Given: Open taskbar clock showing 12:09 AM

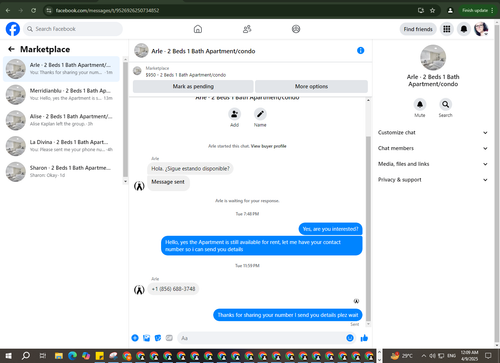Looking at the screenshot, I should point(469,356).
